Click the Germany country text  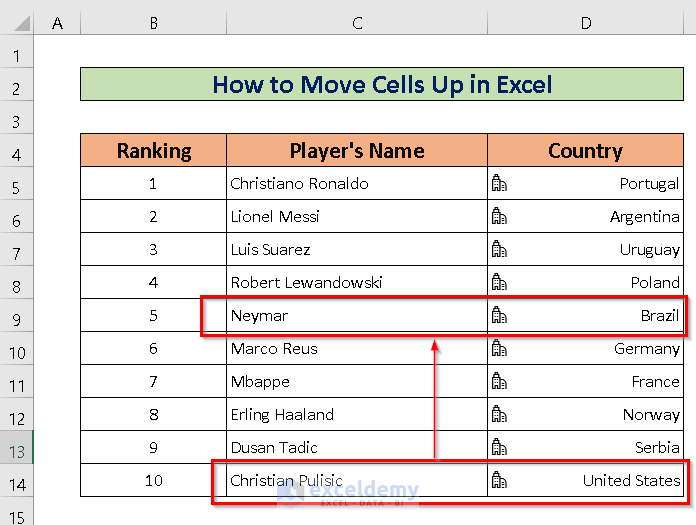click(x=647, y=349)
